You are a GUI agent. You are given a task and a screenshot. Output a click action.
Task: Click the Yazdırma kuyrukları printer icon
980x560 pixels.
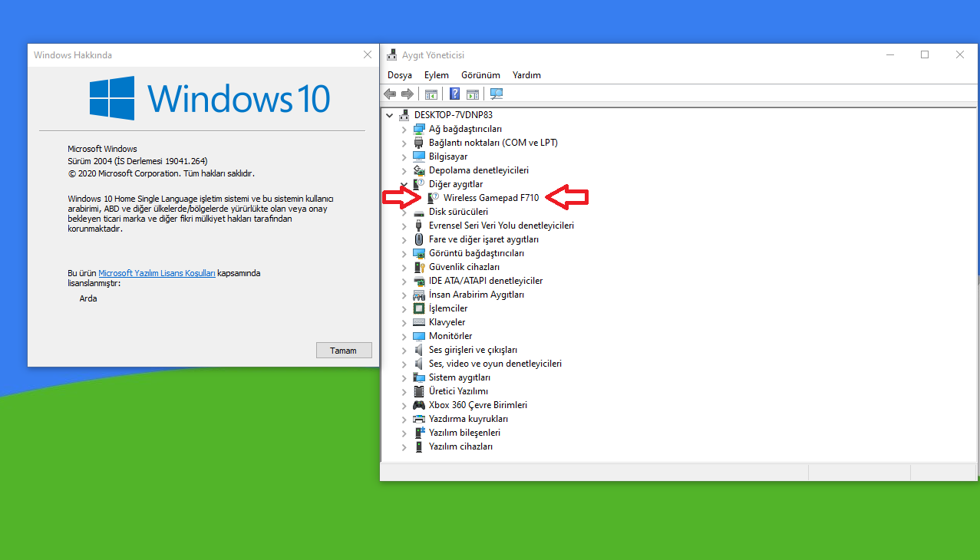pos(419,419)
